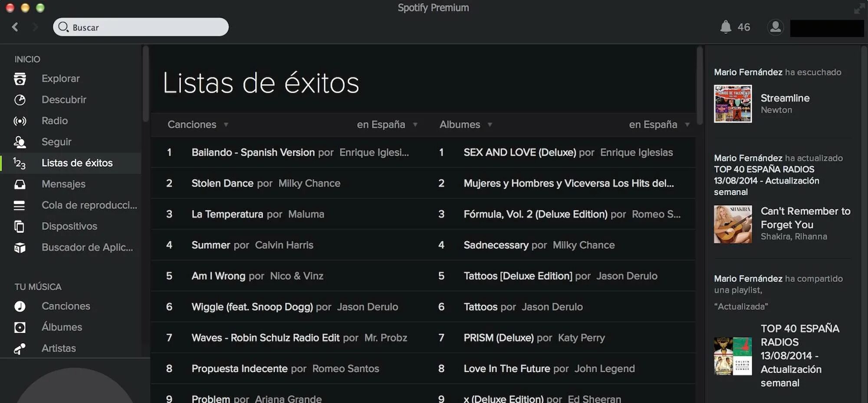Open Canciones under Tu Música

(x=66, y=306)
